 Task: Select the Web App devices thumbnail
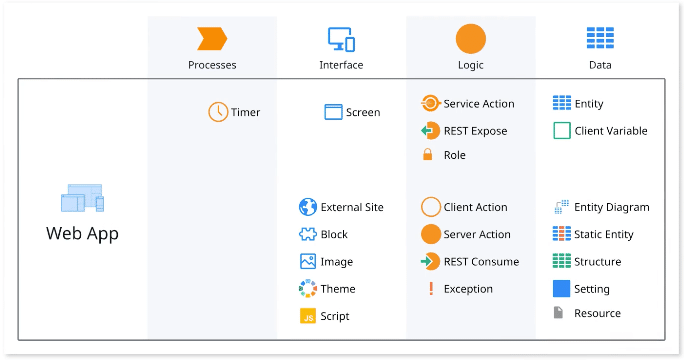pos(82,198)
